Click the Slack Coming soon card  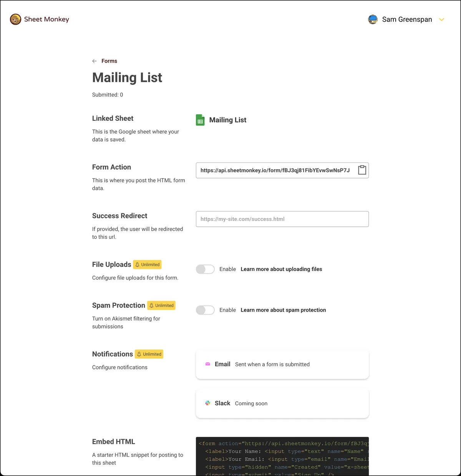point(282,403)
